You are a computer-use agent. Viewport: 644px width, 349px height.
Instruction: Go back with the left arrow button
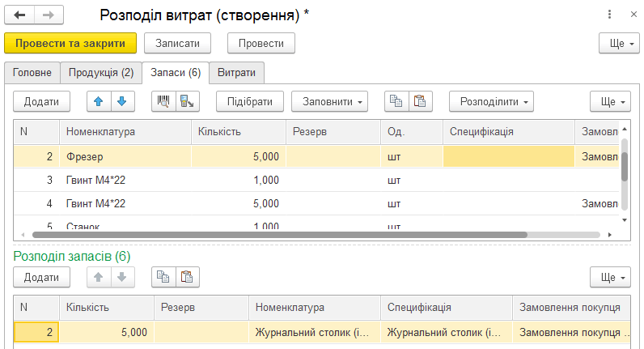click(x=19, y=15)
